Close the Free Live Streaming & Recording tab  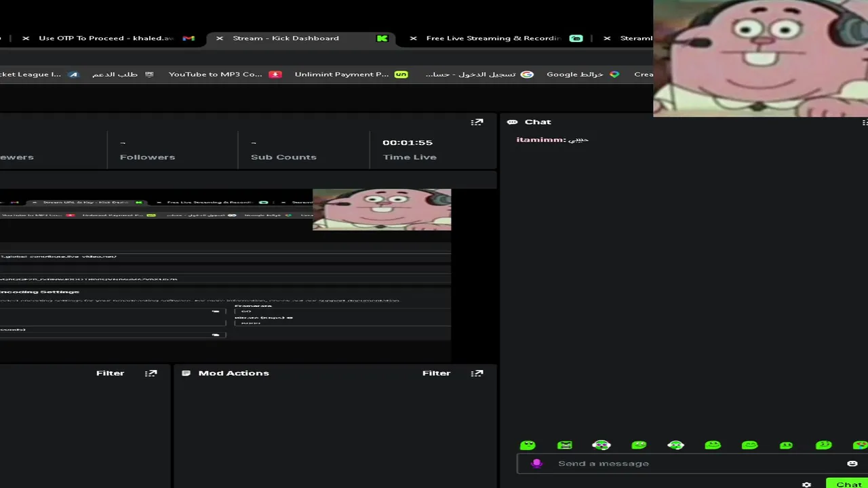(413, 39)
